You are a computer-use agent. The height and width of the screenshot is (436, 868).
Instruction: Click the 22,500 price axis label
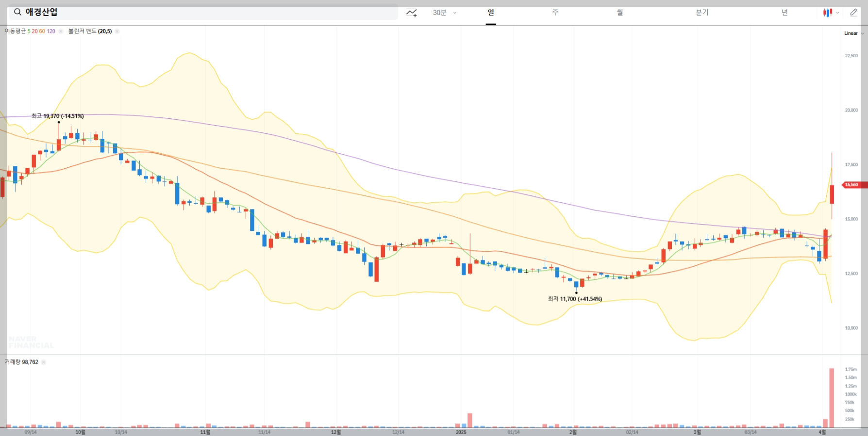point(851,56)
